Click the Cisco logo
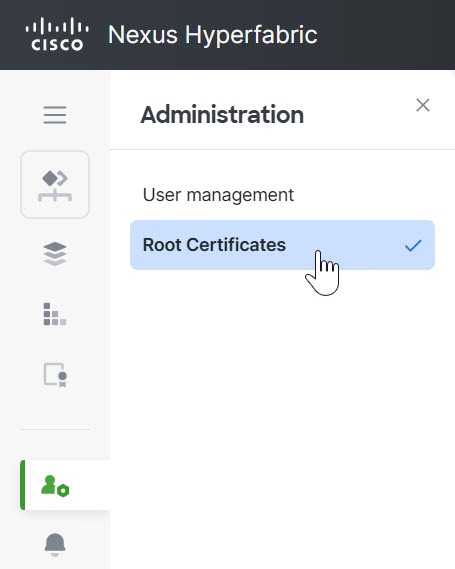Screen dimensions: 455x569 pyautogui.click(x=57, y=34)
